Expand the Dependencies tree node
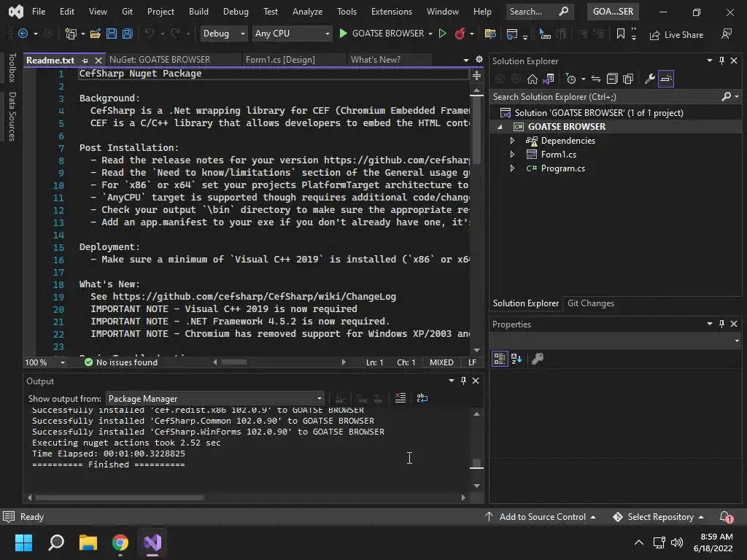The image size is (747, 560). (x=512, y=141)
